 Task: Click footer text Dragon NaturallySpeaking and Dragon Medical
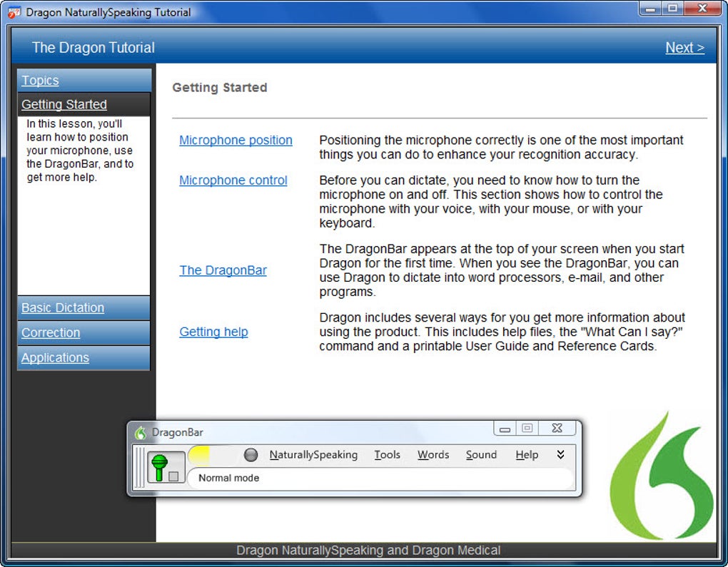click(368, 551)
